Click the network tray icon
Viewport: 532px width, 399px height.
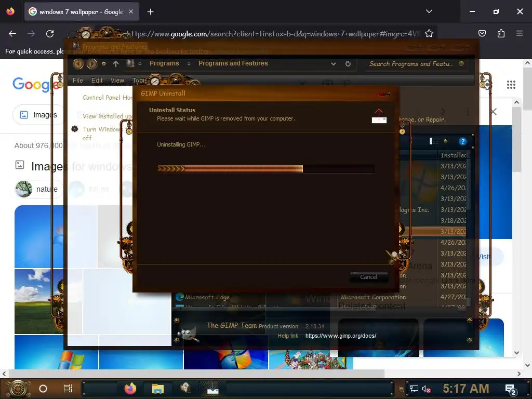[414, 389]
